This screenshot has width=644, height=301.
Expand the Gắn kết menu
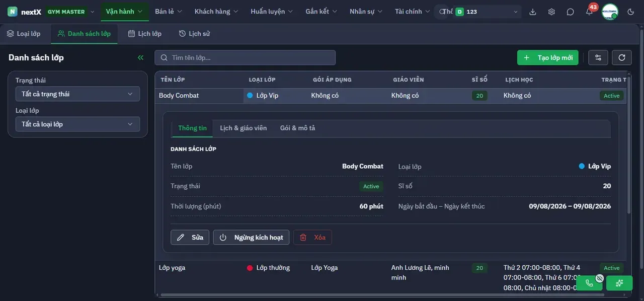322,12
